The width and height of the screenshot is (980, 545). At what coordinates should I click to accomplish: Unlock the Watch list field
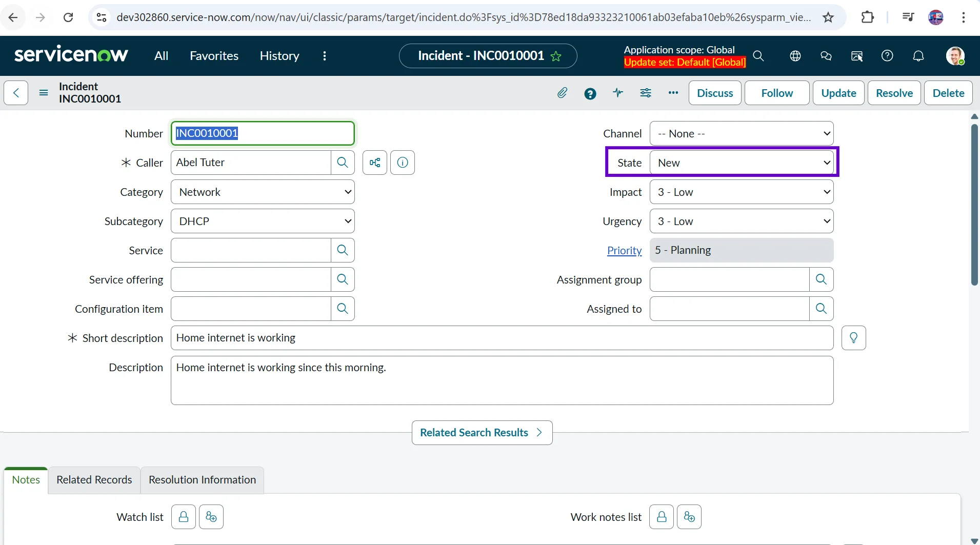(184, 517)
